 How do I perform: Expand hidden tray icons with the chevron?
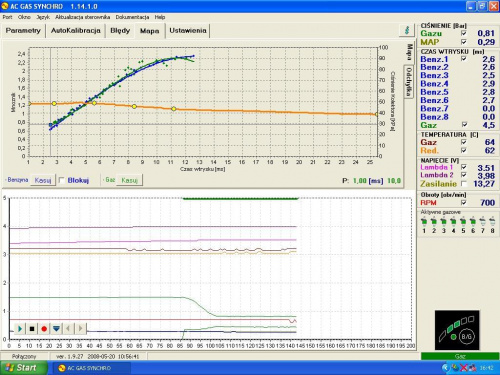(445, 368)
